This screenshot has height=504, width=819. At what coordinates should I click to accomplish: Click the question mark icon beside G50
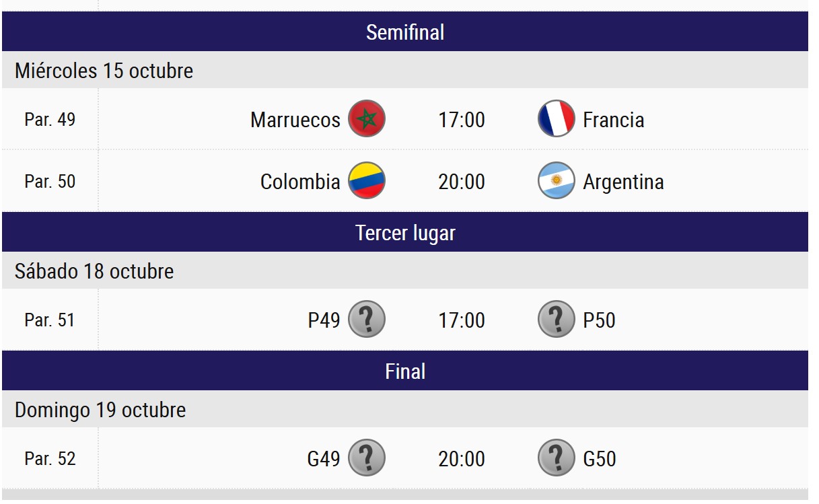[557, 458]
